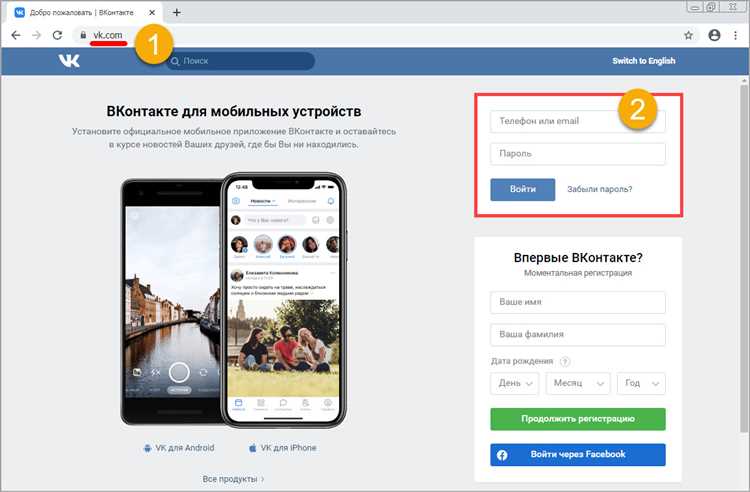Viewport: 750px width, 492px height.
Task: Click the Apple icon near VK для iPhone
Action: point(252,448)
